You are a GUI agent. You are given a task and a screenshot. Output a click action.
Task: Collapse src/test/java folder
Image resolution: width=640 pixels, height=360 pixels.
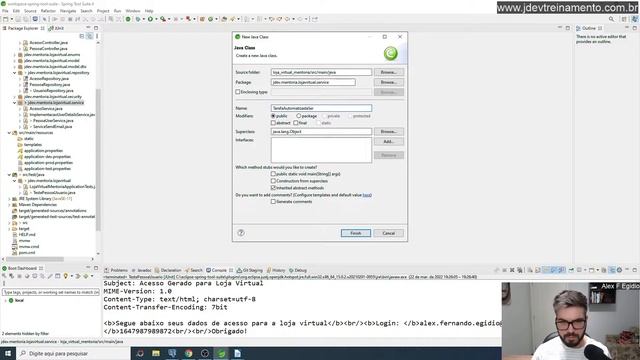9,175
